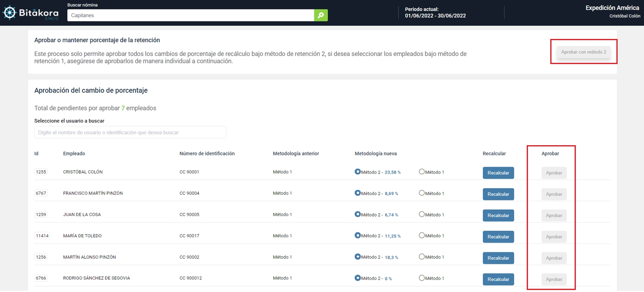This screenshot has height=292, width=644.
Task: Click the Metodología nueva column header
Action: pyautogui.click(x=376, y=154)
